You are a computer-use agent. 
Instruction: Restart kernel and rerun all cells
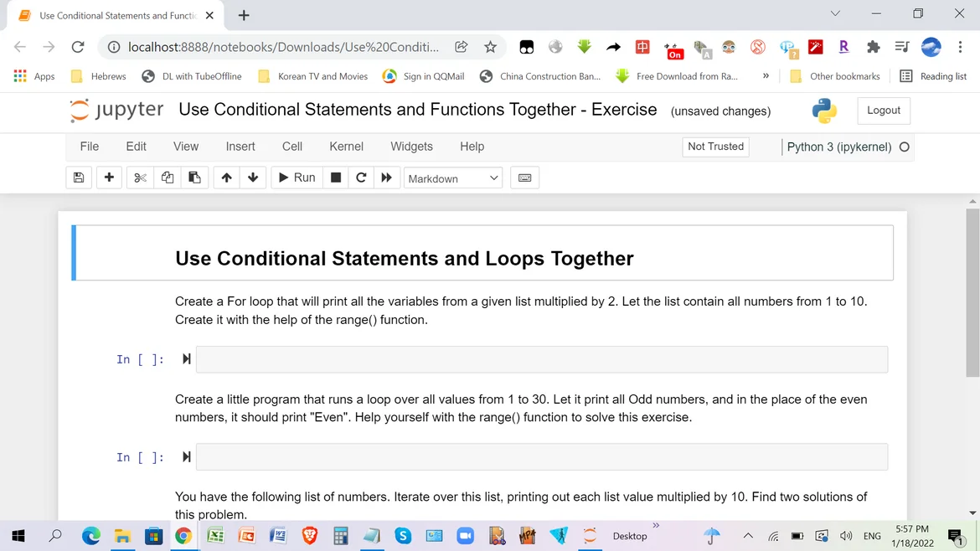pos(386,178)
